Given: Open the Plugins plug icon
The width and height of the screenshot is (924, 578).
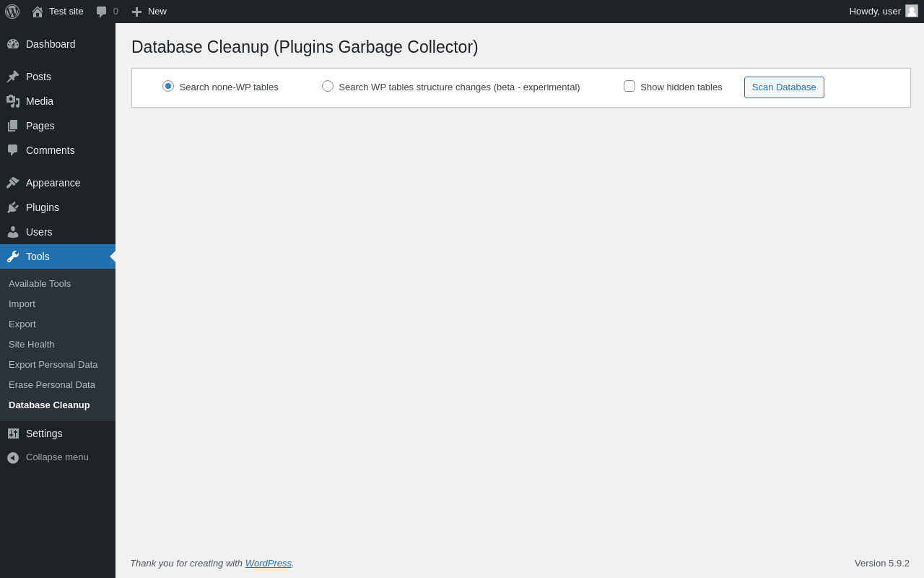Looking at the screenshot, I should point(13,207).
